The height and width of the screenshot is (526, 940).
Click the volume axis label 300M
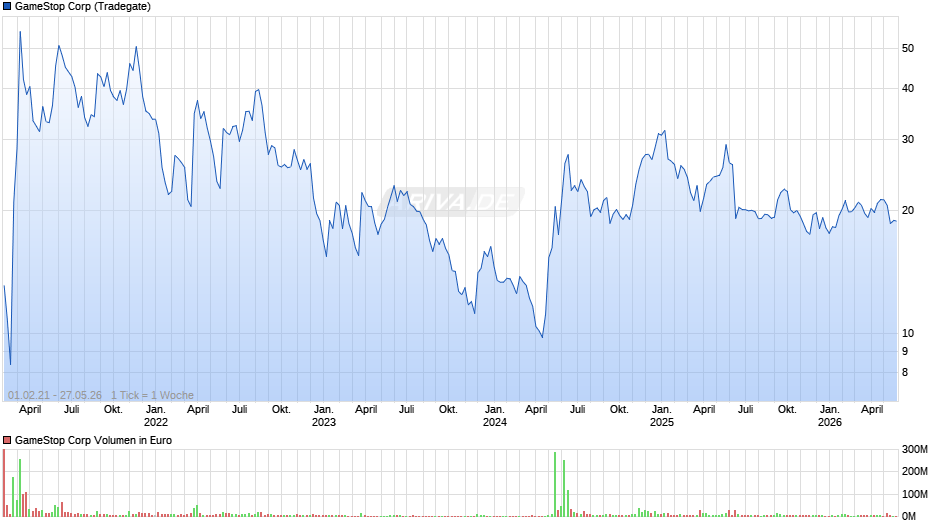click(914, 449)
